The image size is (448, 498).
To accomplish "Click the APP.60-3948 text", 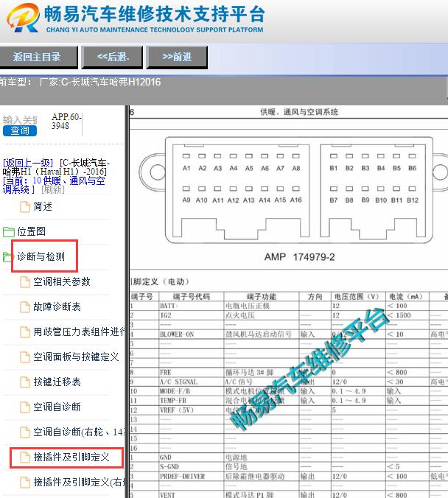I will (66, 122).
